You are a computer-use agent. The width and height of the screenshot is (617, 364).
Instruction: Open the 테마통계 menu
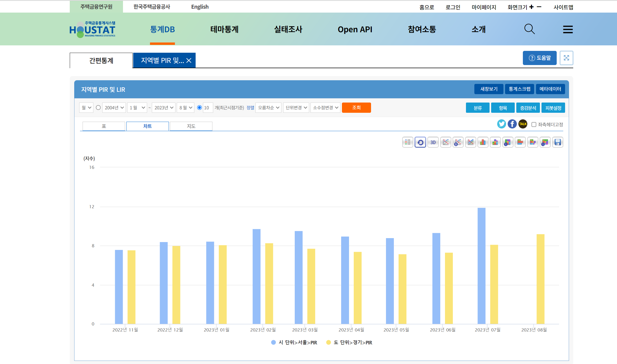coord(224,29)
